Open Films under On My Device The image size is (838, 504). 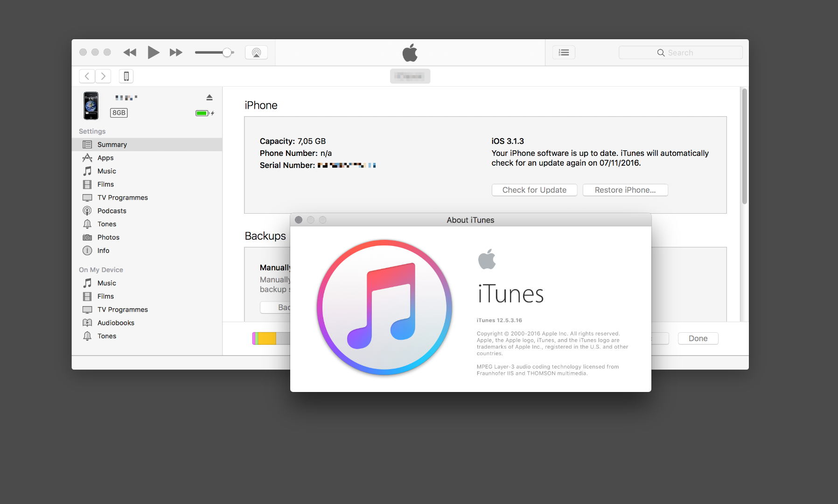point(147,296)
